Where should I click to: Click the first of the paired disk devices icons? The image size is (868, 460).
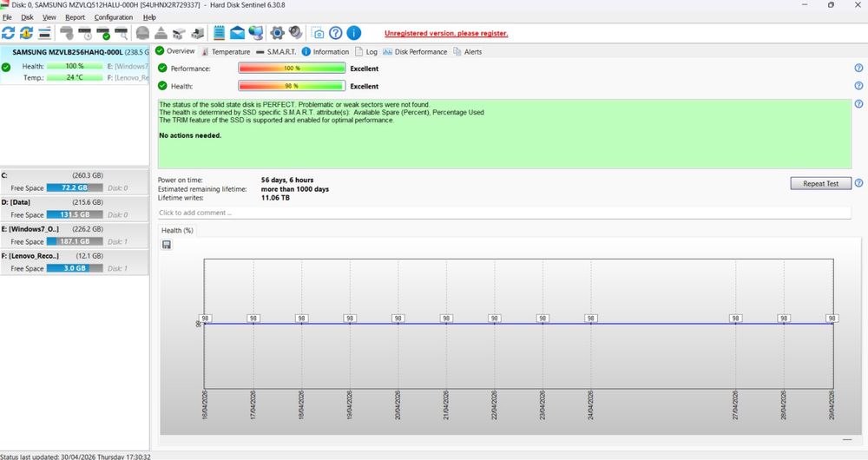click(179, 33)
